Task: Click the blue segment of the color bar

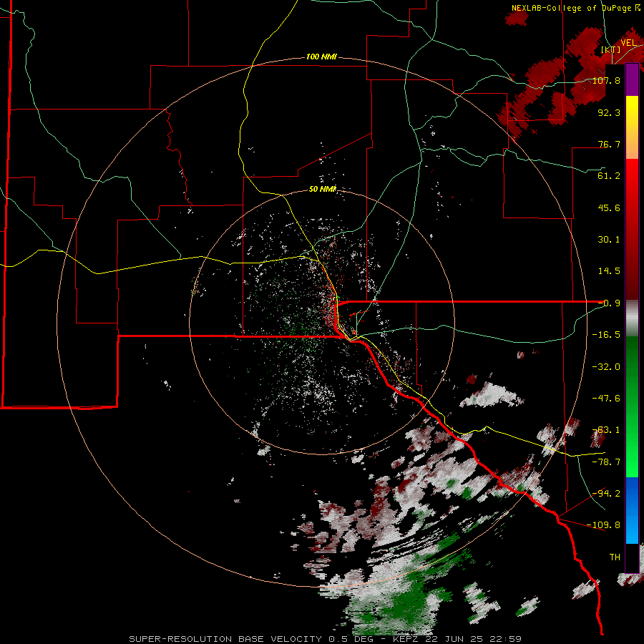Action: [632, 510]
